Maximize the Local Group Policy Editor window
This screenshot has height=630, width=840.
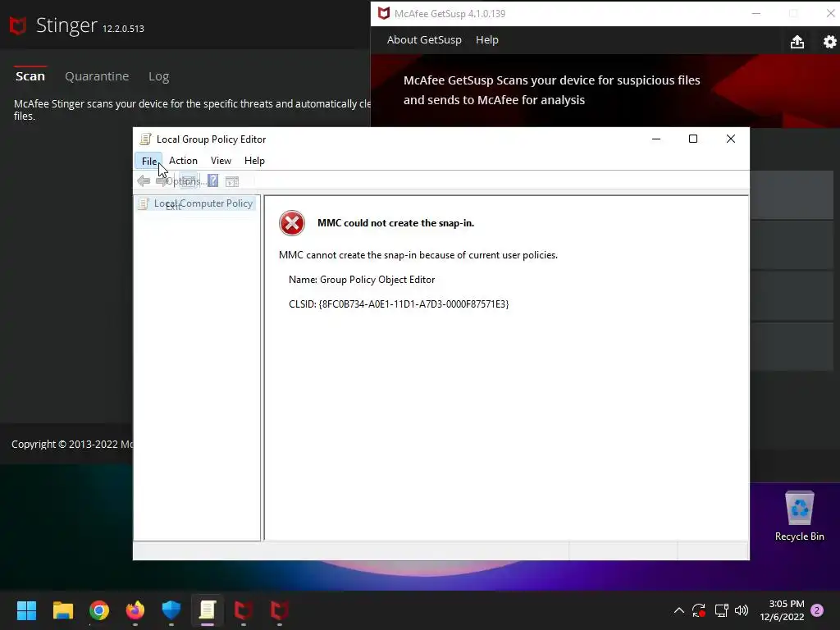tap(693, 139)
